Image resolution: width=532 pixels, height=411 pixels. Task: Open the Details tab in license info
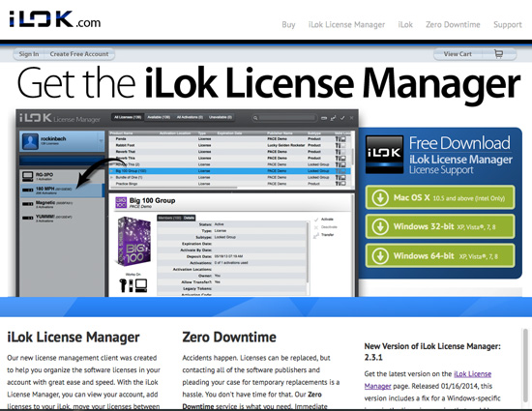click(x=189, y=218)
